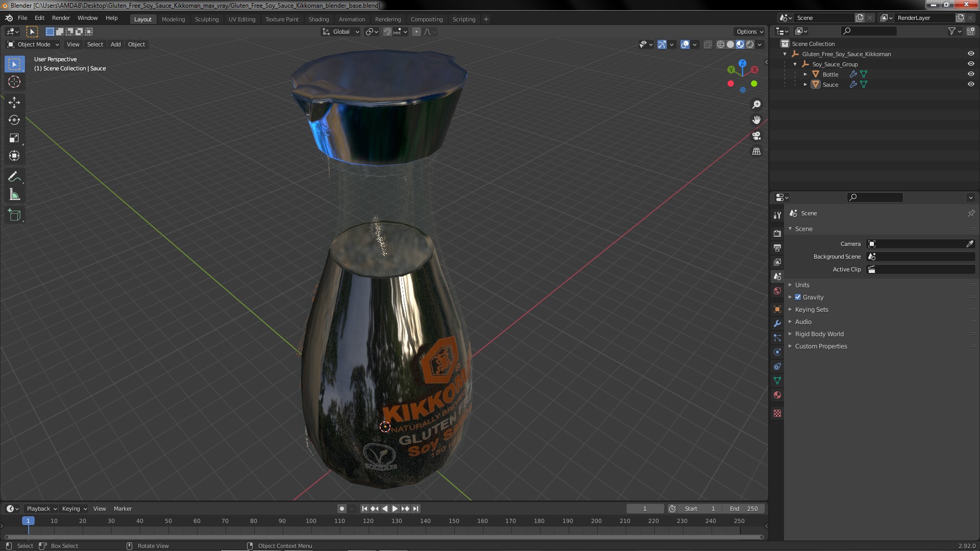
Task: Open Particle properties tab
Action: (777, 338)
